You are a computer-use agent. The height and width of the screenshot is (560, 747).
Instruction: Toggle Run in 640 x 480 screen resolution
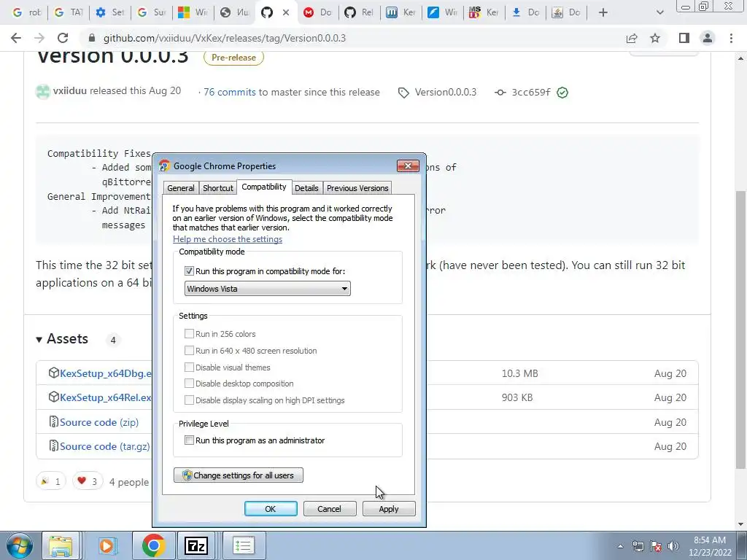pos(189,351)
